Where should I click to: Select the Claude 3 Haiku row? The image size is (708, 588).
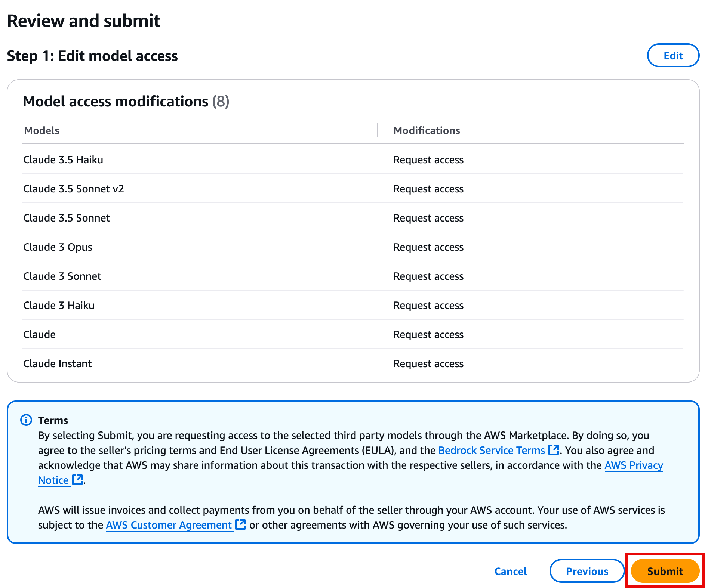(59, 305)
